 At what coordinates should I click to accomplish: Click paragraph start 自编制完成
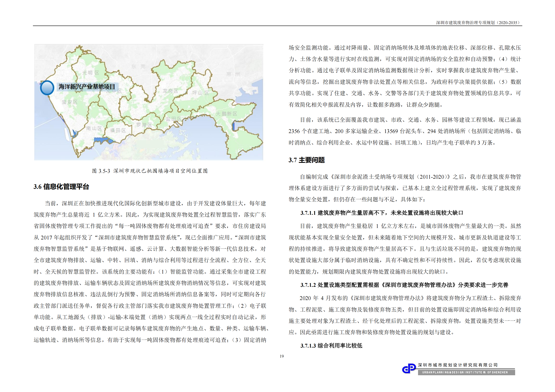pyautogui.click(x=314, y=177)
